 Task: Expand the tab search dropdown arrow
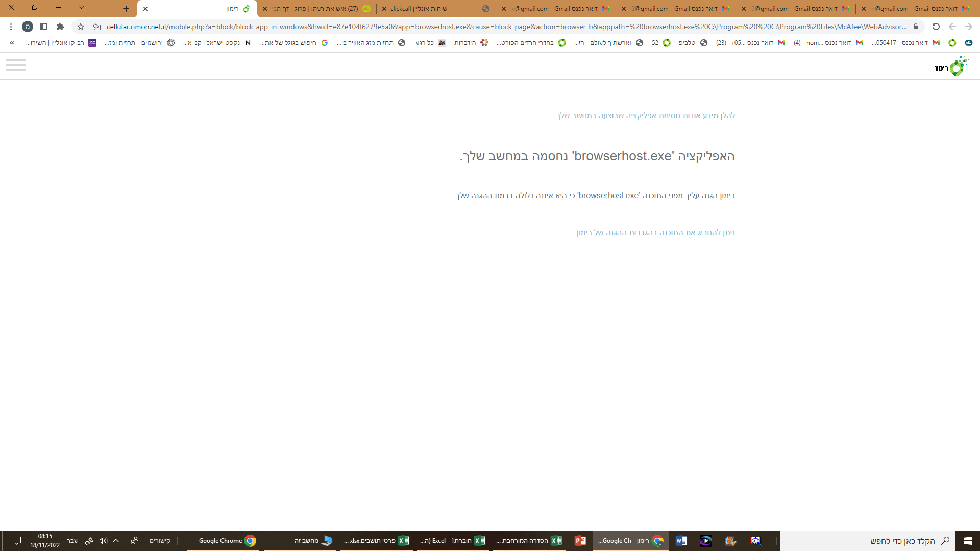82,8
